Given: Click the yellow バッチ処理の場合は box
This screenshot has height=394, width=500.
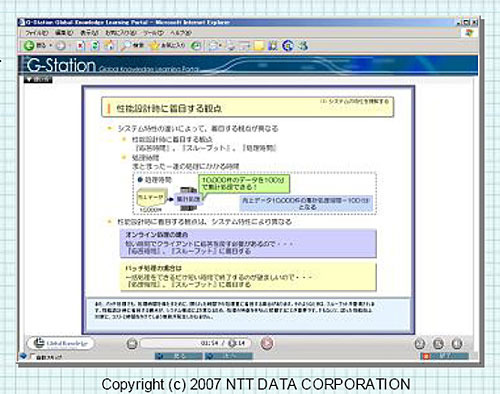Looking at the screenshot, I should click(x=248, y=277).
